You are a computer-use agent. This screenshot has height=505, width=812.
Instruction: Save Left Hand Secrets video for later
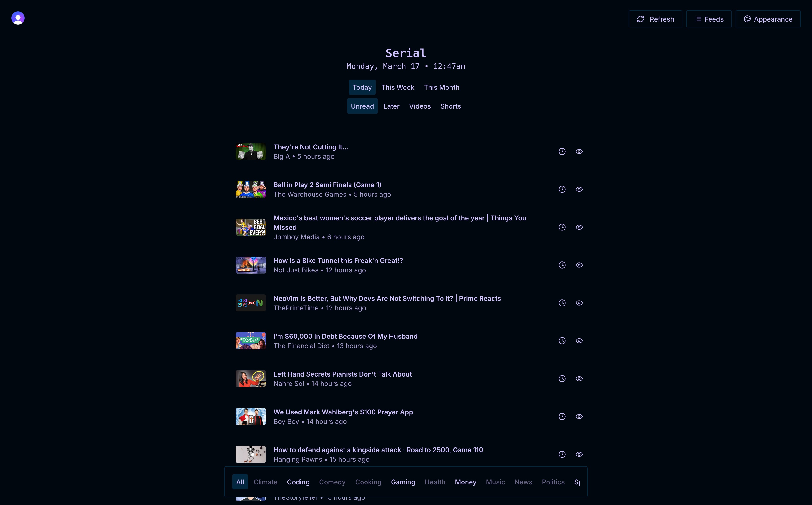562,379
